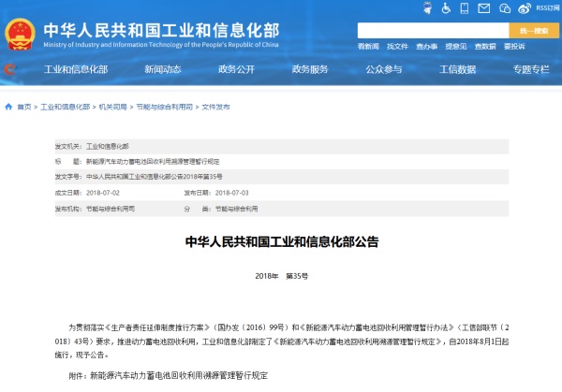
Task: Click the 找文件 quick link
Action: point(398,46)
